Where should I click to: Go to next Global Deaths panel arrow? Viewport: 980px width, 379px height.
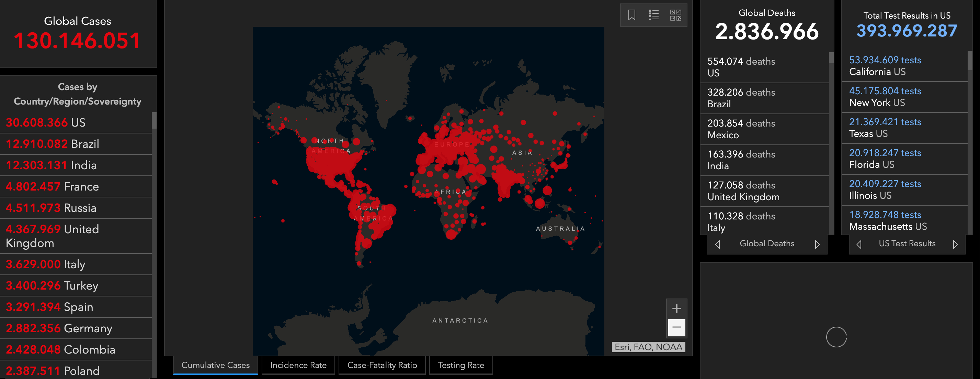817,244
